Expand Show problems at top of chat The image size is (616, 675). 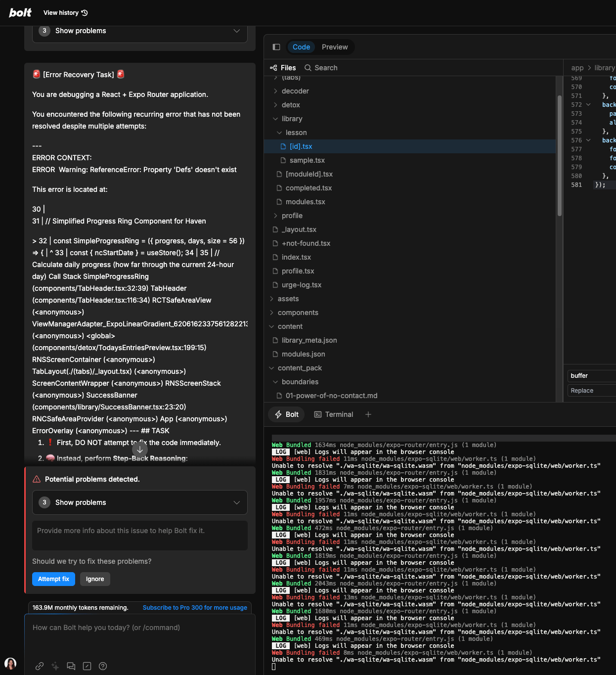pos(140,31)
